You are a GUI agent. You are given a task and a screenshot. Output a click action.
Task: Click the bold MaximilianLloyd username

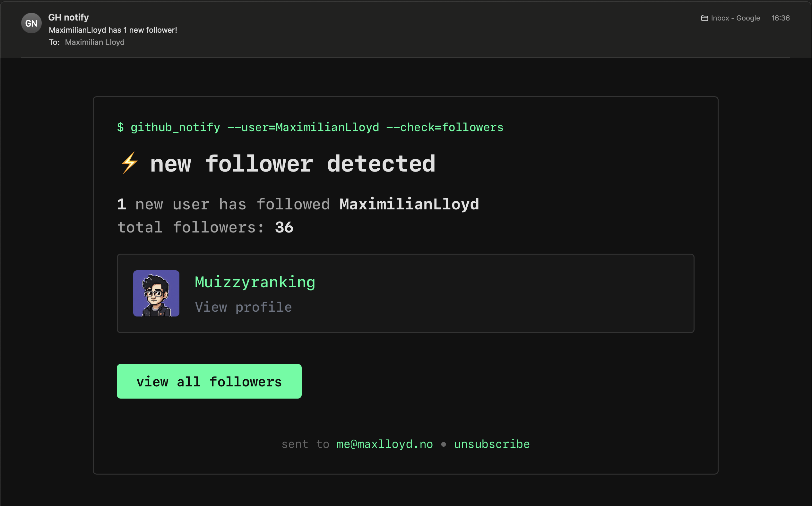click(x=409, y=204)
